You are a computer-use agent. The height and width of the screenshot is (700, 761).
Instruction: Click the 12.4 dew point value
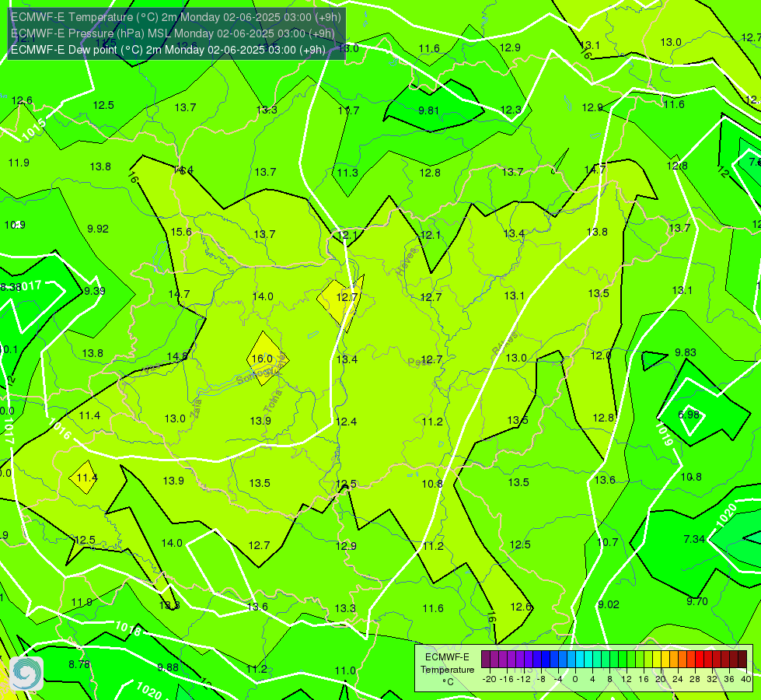[346, 421]
